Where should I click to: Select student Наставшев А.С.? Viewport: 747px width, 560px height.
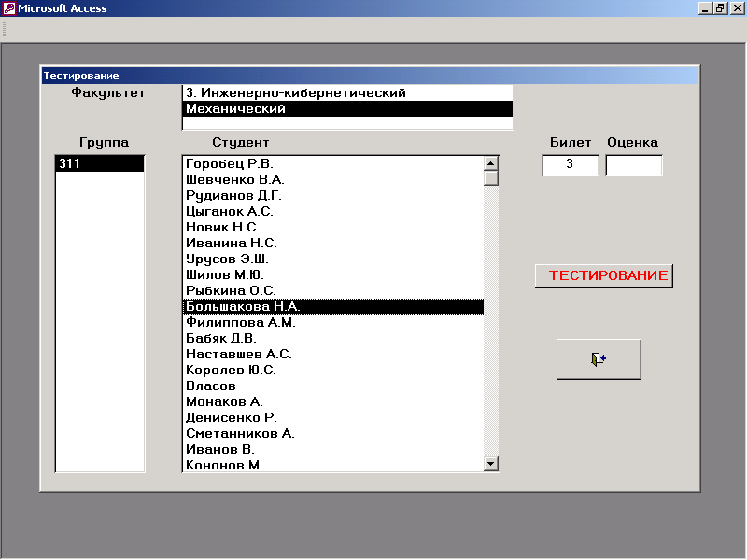pos(333,354)
